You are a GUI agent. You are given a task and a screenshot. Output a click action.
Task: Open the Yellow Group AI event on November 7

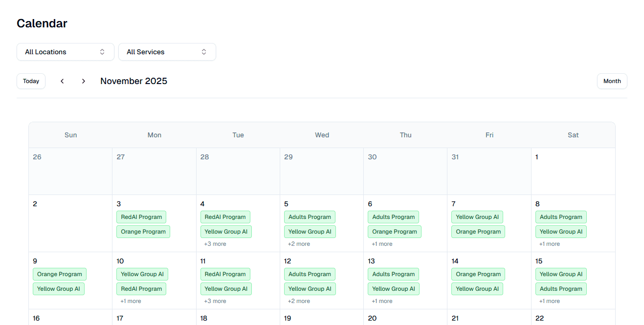pos(477,217)
